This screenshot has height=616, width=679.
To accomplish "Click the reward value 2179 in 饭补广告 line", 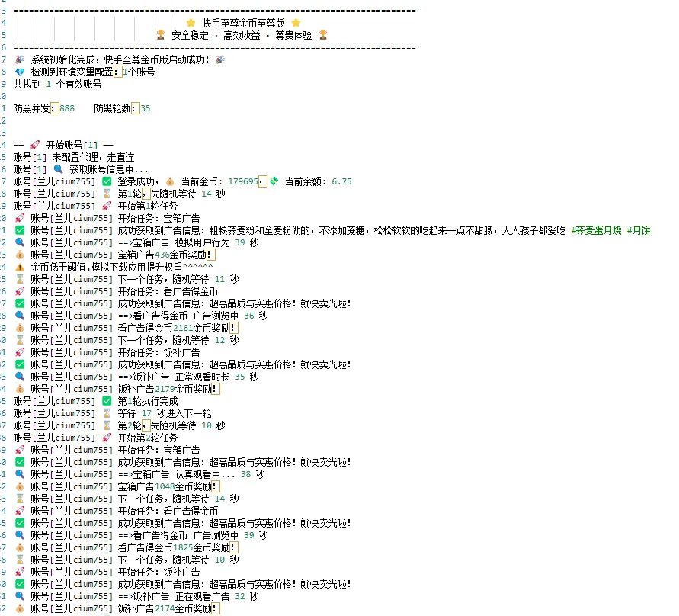I will pyautogui.click(x=165, y=389).
